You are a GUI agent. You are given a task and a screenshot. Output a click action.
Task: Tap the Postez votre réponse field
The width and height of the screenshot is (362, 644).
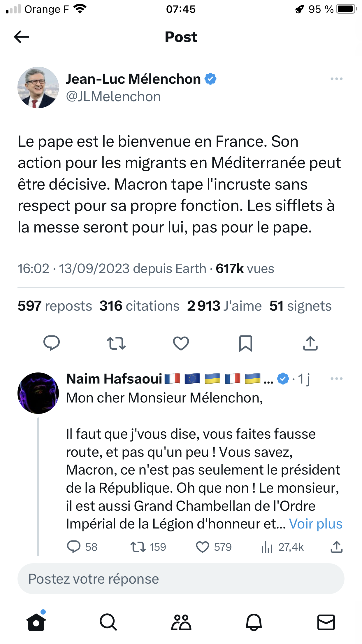(181, 579)
